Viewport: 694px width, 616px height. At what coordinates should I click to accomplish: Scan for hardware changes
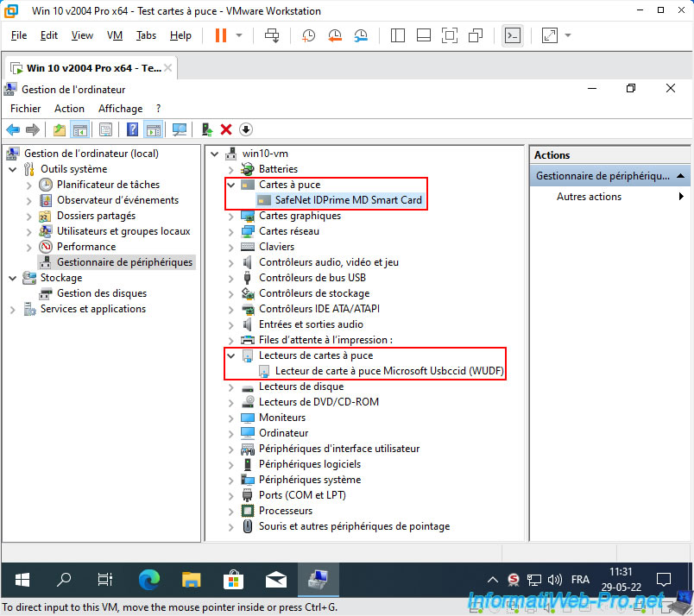[180, 129]
